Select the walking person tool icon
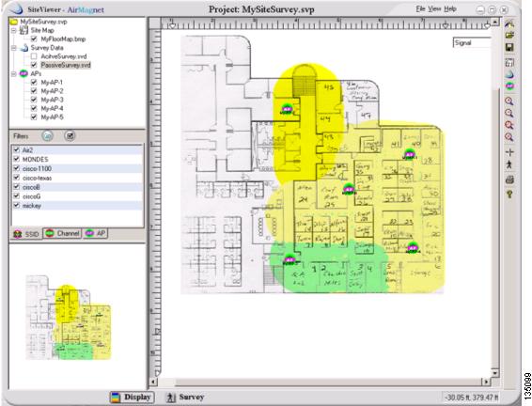This screenshot has width=532, height=406. coord(509,164)
